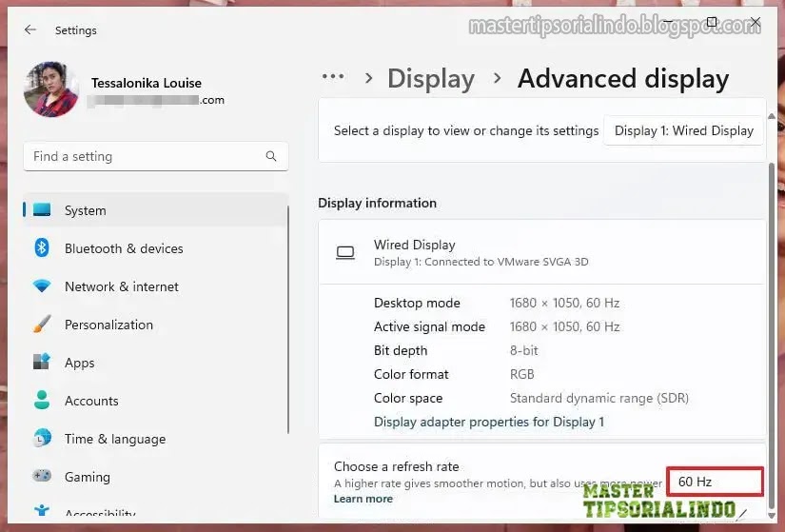Click the Active signal mode value

(x=564, y=326)
